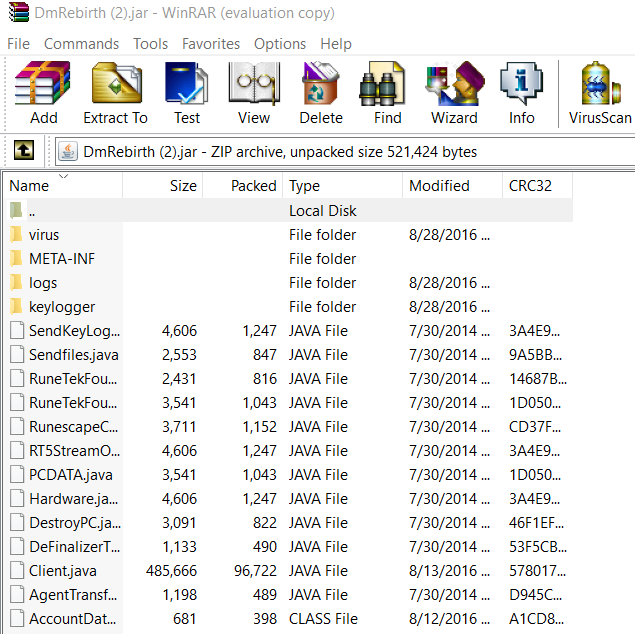
Task: Click packed value 96,722
Action: tap(255, 570)
